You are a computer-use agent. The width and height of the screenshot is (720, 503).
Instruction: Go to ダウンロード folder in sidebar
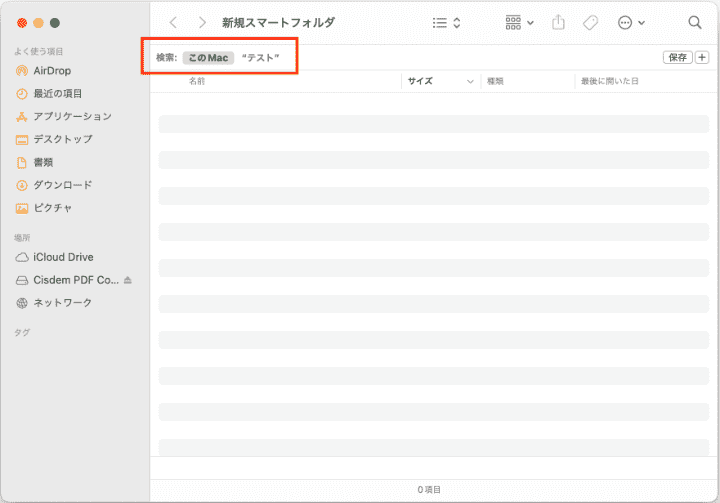click(62, 185)
